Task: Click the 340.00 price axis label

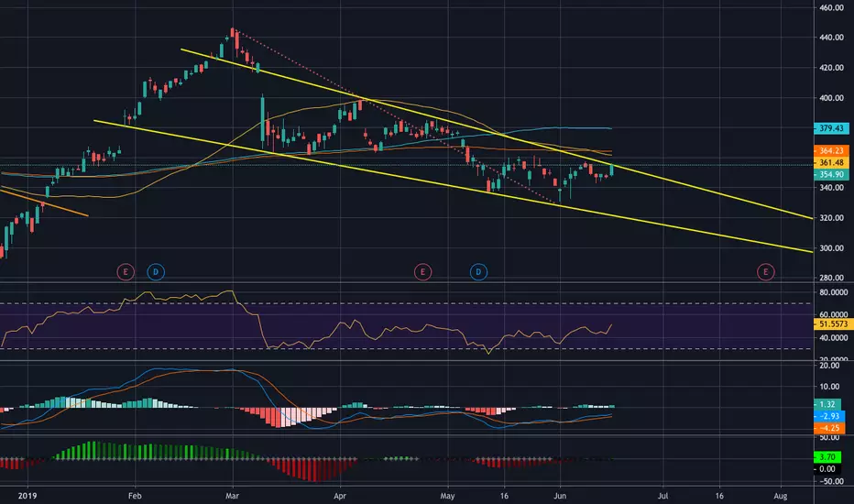Action: (x=832, y=188)
